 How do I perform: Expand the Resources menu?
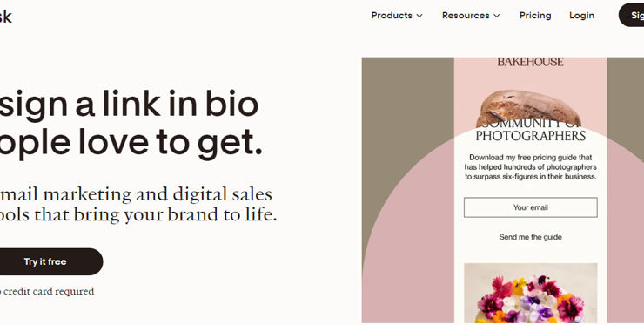(x=471, y=15)
